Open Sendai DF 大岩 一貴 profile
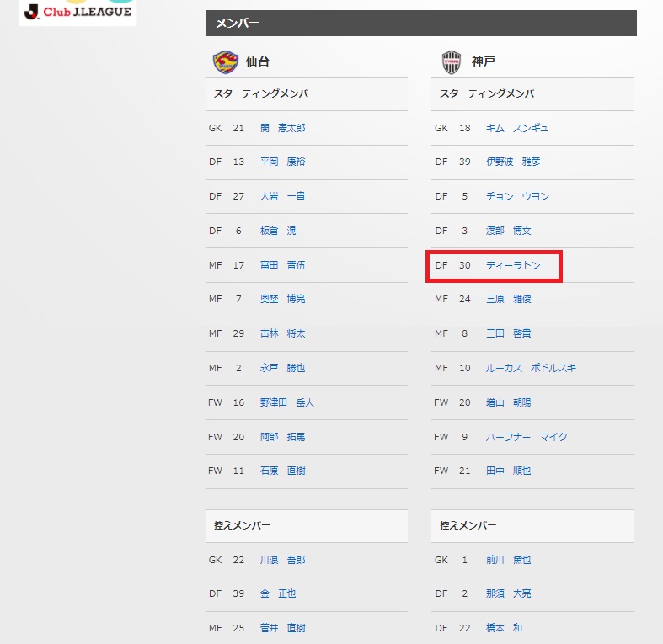 tap(282, 196)
